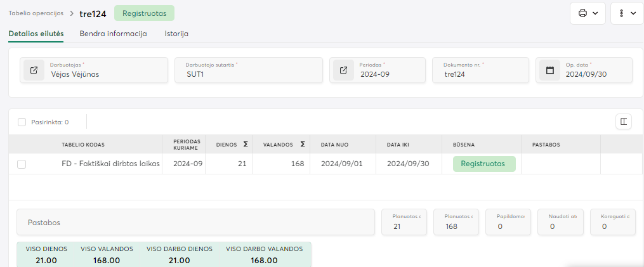Expand the print dropdown arrow
644x267 pixels.
pyautogui.click(x=595, y=13)
